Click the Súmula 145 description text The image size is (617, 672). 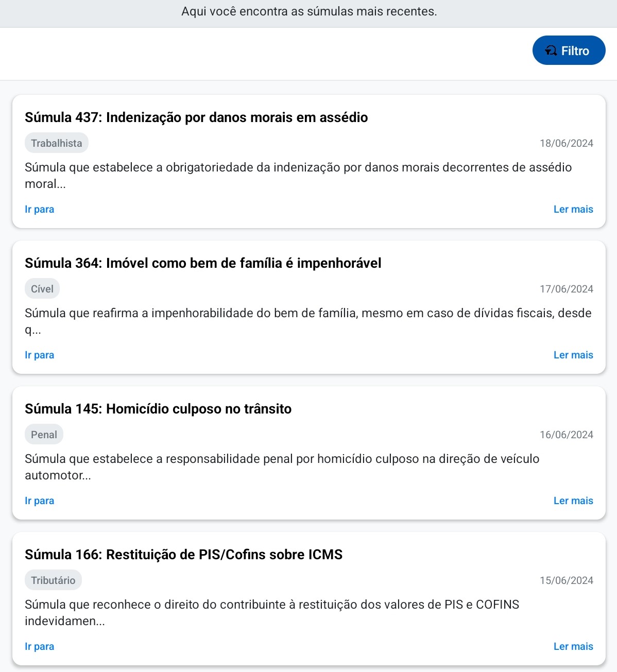pyautogui.click(x=282, y=467)
